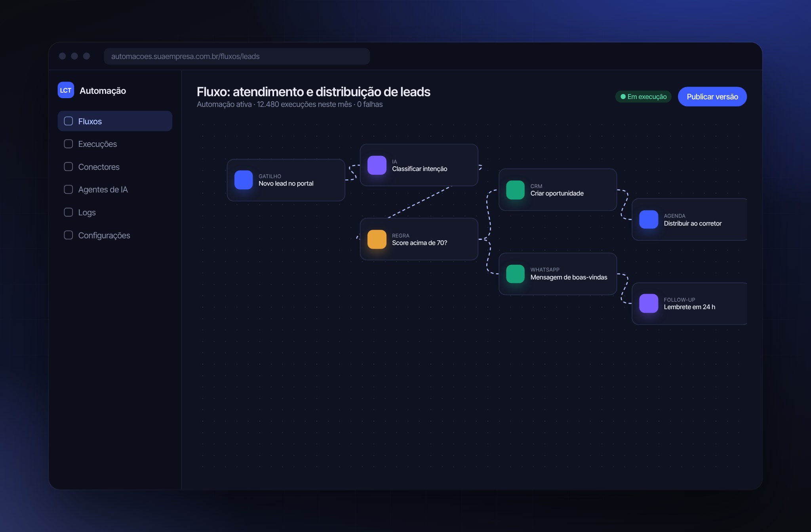Select the Lembrete em 24 h node
Image resolution: width=811 pixels, height=532 pixels.
pyautogui.click(x=689, y=303)
